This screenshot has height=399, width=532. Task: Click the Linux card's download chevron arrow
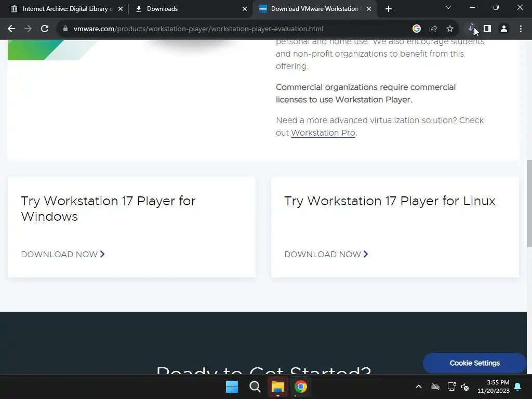(x=366, y=254)
